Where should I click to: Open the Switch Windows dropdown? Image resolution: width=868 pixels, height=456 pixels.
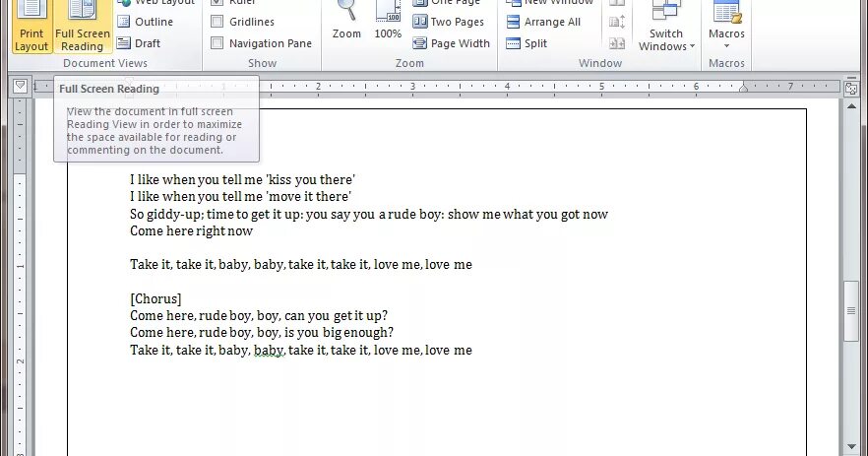coord(666,27)
